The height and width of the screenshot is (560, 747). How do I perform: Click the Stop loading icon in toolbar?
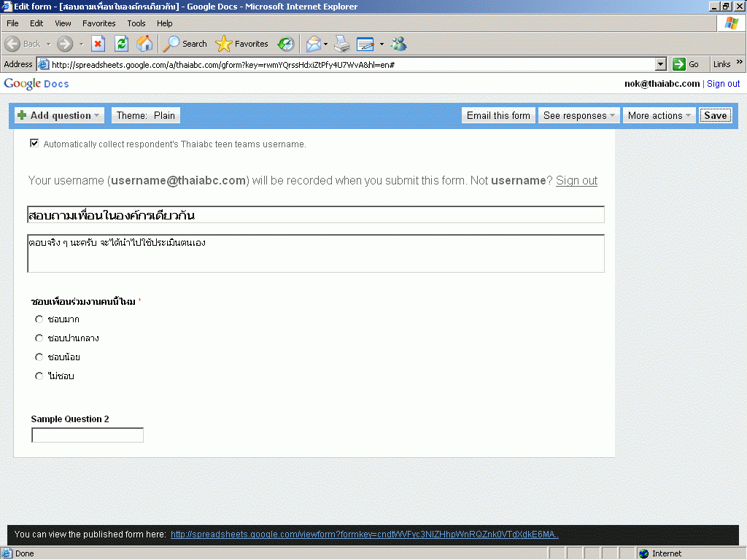tap(98, 44)
